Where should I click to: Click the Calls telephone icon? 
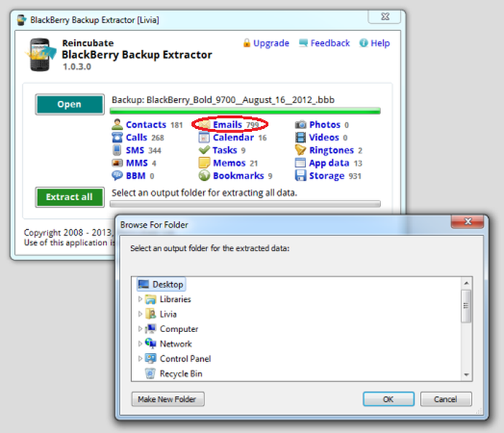tap(117, 138)
